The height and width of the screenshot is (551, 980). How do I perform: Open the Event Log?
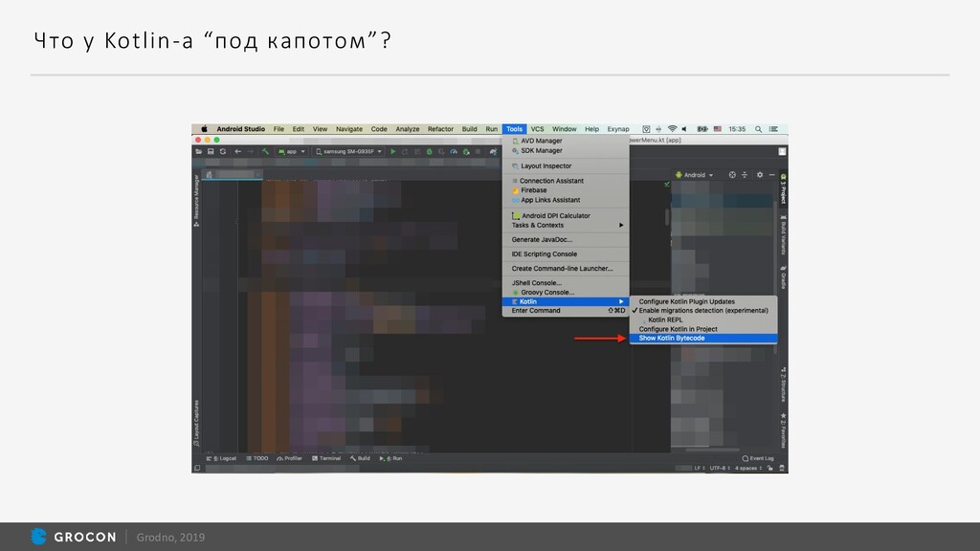tap(758, 458)
